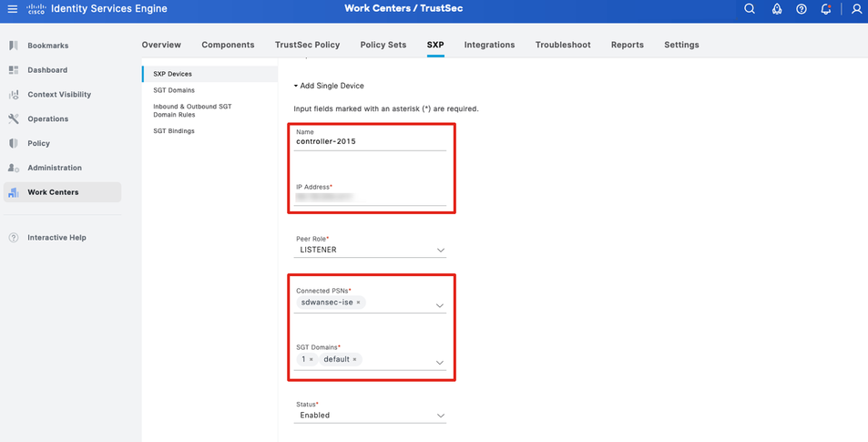Viewport: 868px width, 442px height.
Task: Open the Integrations tab
Action: point(489,45)
